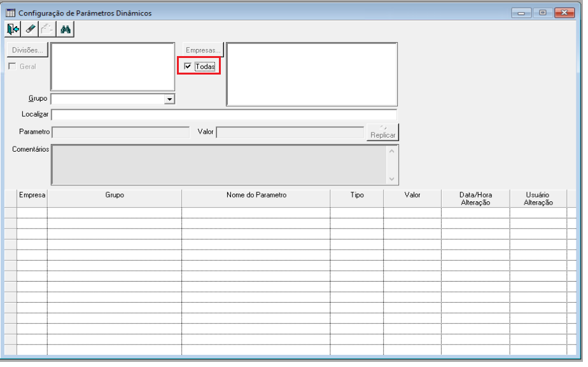The image size is (588, 367).
Task: Click the Divisões... button
Action: click(27, 50)
